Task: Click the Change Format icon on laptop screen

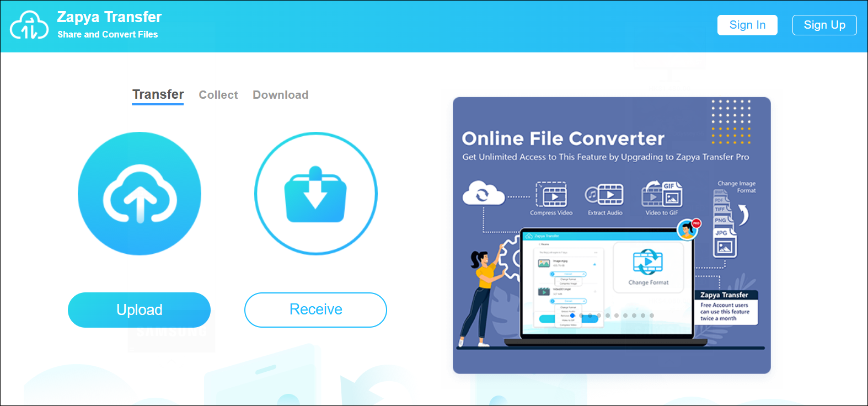Action: pos(648,262)
